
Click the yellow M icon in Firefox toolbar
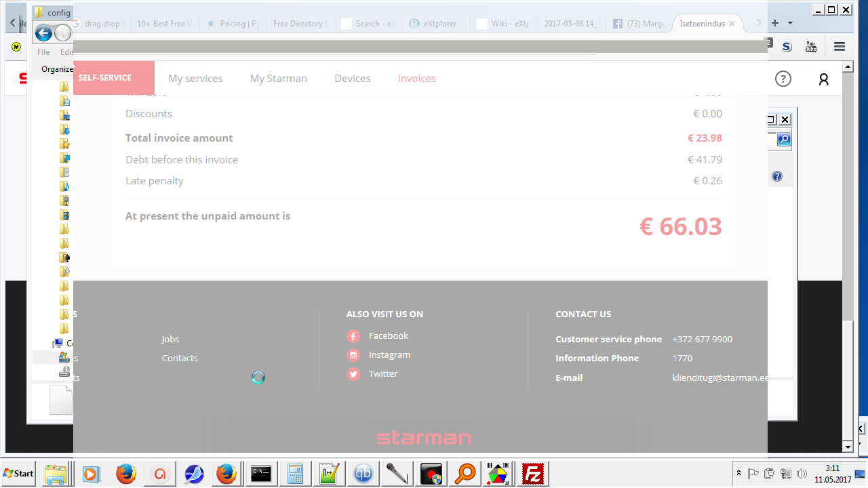pos(16,47)
